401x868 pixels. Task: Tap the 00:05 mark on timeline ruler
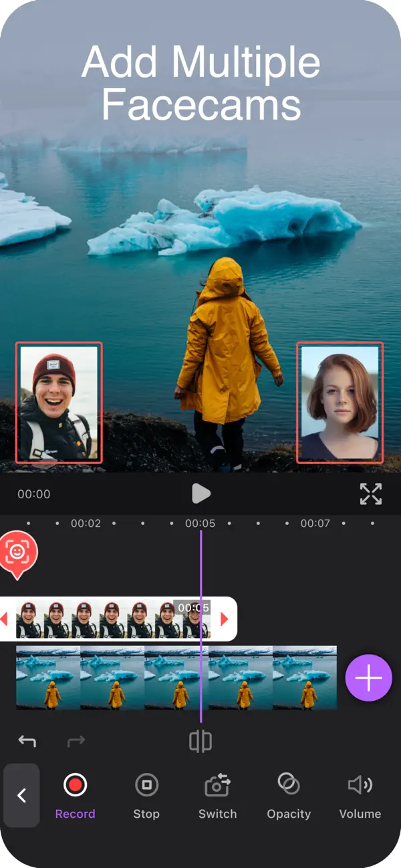click(x=200, y=523)
